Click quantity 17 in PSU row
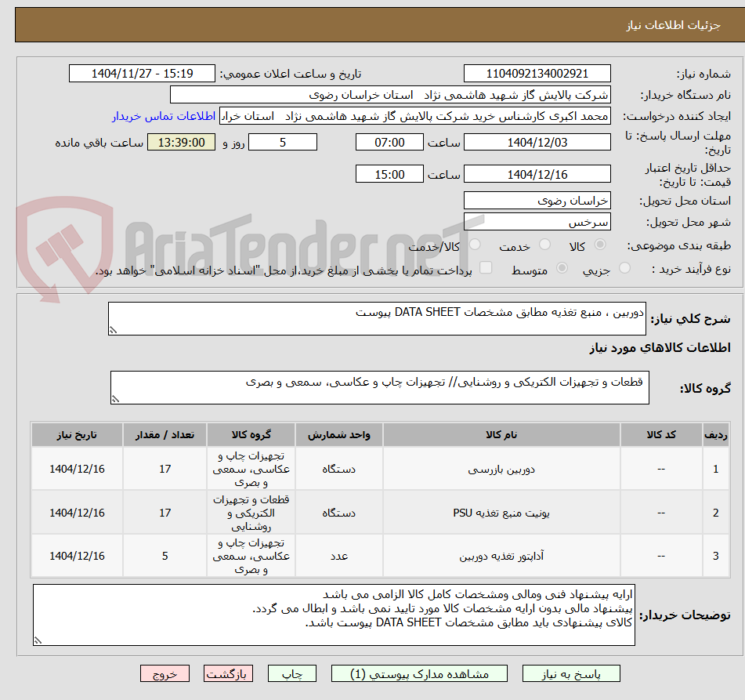Viewport: 745px width, 700px height. [x=165, y=513]
